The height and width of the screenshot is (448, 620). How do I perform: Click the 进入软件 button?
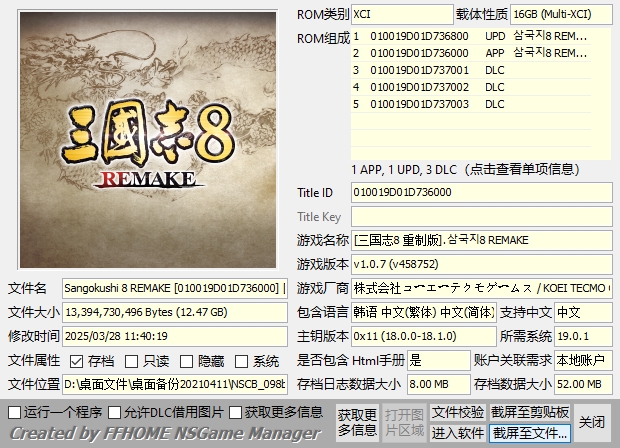458,433
